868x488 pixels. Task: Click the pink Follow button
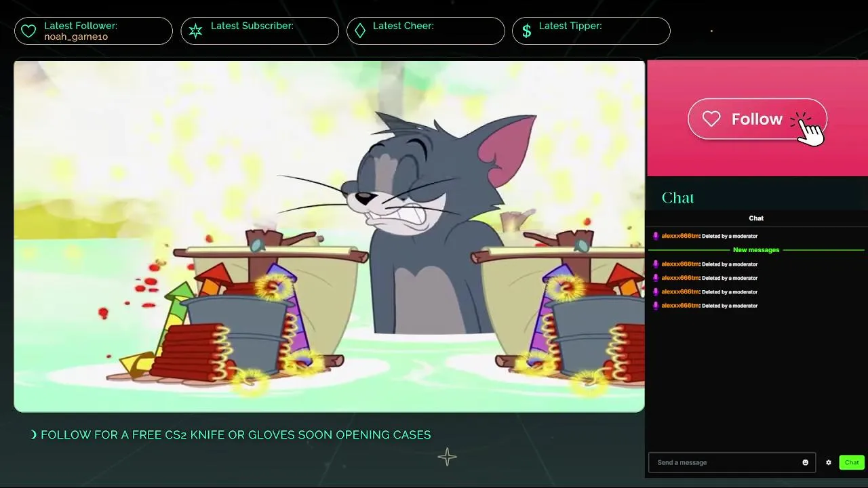pyautogui.click(x=757, y=119)
